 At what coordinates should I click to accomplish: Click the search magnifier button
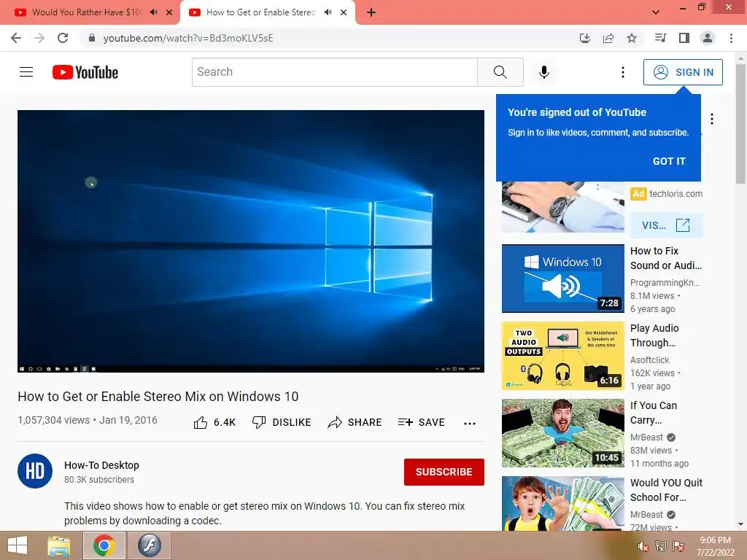click(x=500, y=72)
